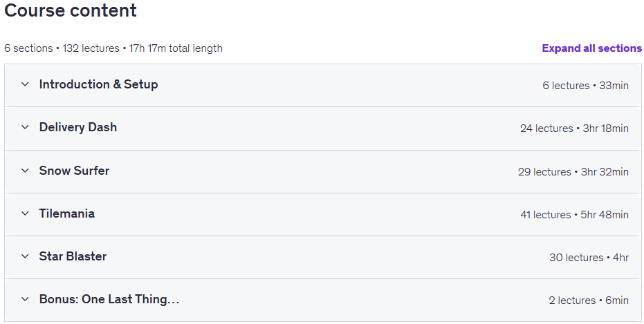Expand Bonus: One Last Thing chevron
This screenshot has height=324, width=644.
pyautogui.click(x=25, y=299)
